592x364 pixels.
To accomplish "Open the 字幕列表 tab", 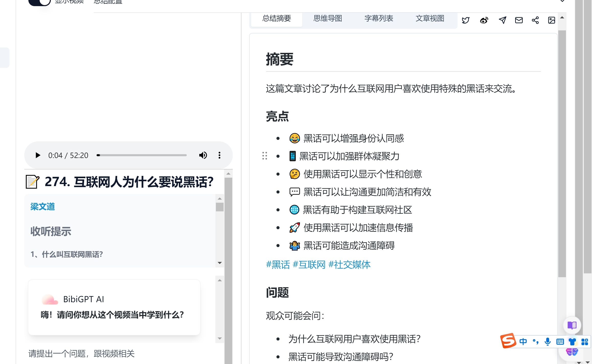I will click(379, 18).
